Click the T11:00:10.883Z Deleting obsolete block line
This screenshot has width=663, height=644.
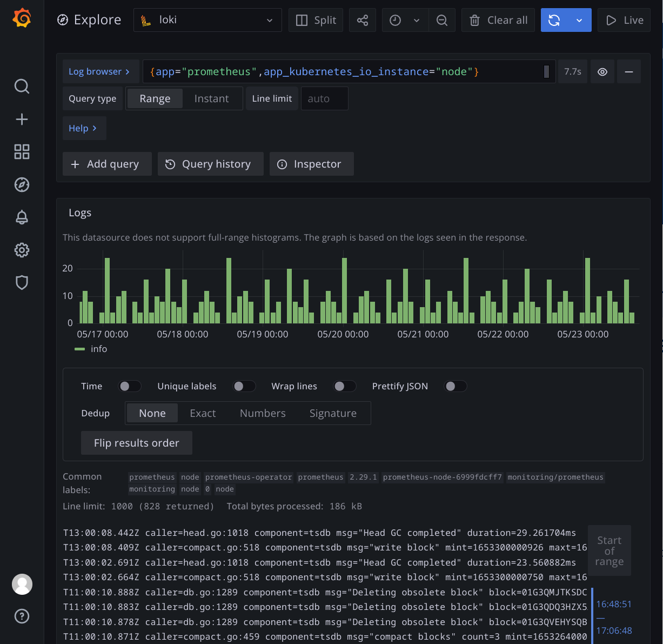pos(325,607)
